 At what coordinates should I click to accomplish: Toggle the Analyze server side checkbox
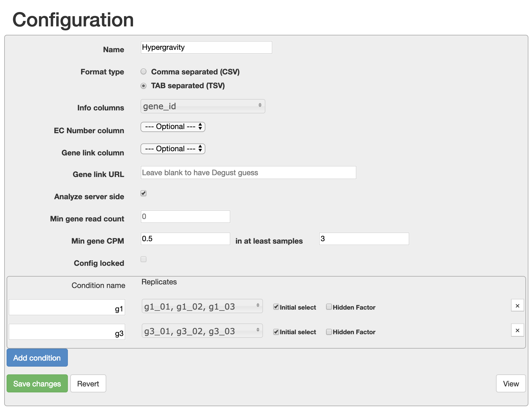pos(144,193)
